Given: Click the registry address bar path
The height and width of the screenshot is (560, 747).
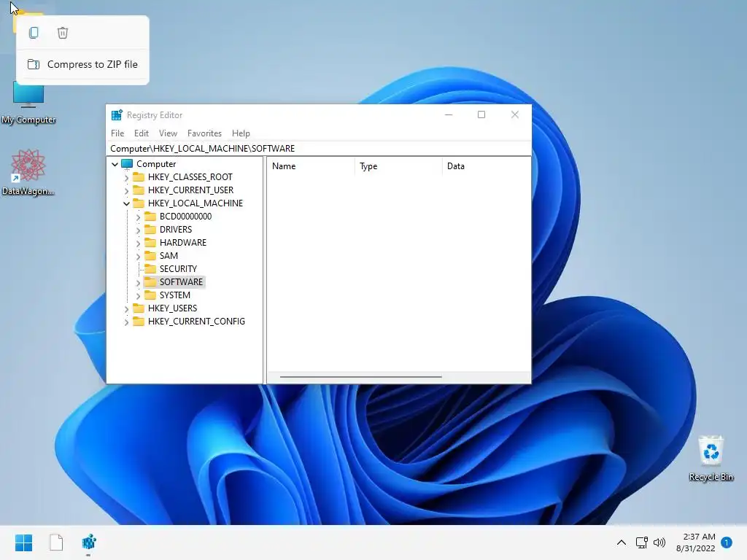Looking at the screenshot, I should pyautogui.click(x=318, y=149).
